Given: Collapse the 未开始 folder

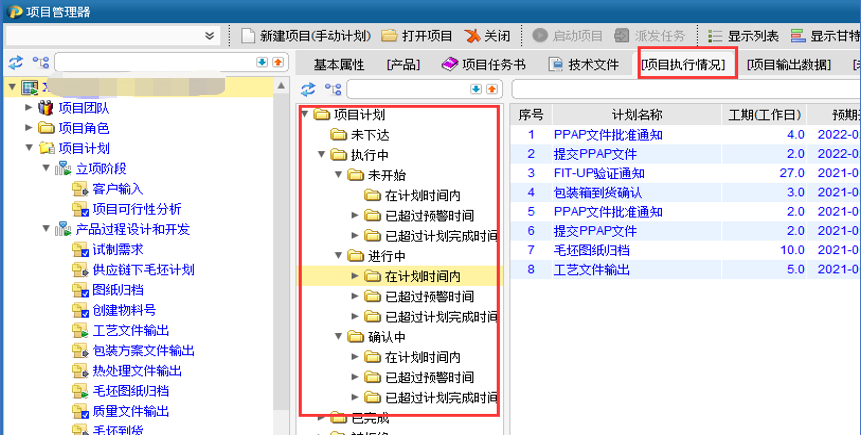Looking at the screenshot, I should pos(338,175).
